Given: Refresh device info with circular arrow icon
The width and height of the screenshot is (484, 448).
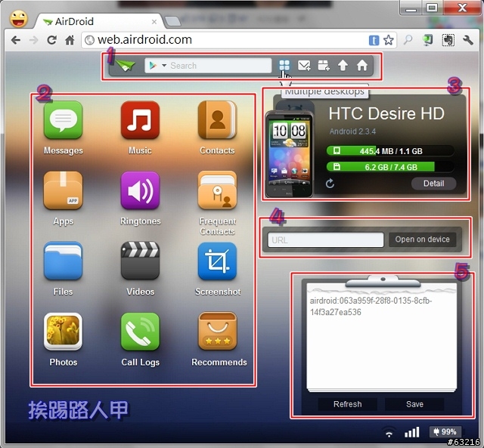Looking at the screenshot, I should pos(330,184).
